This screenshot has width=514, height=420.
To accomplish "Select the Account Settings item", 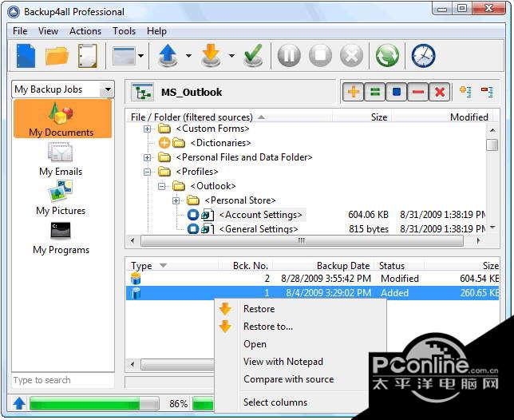I will click(x=261, y=215).
